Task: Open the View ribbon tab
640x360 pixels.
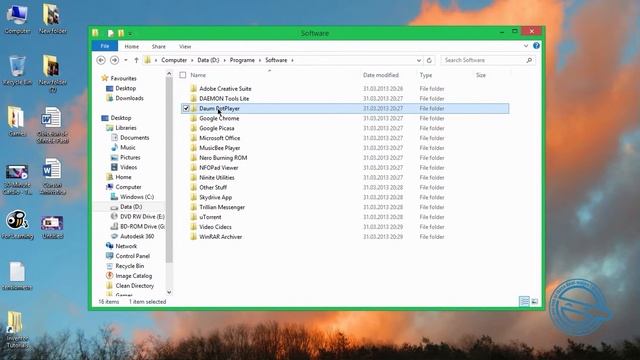Action: click(x=185, y=47)
